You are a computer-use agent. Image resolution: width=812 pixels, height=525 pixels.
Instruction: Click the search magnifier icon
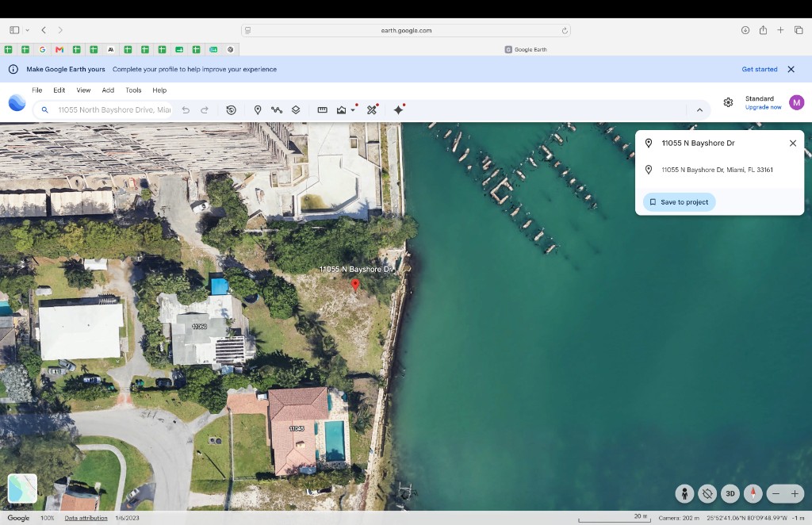45,109
